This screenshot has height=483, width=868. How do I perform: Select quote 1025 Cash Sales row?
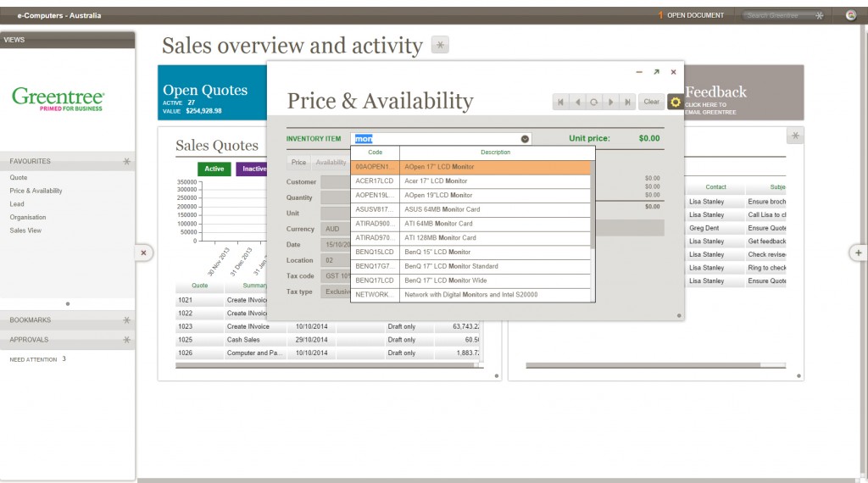328,340
